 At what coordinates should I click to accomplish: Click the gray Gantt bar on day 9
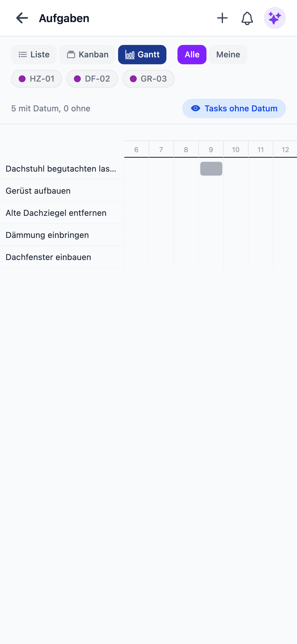[x=211, y=169]
